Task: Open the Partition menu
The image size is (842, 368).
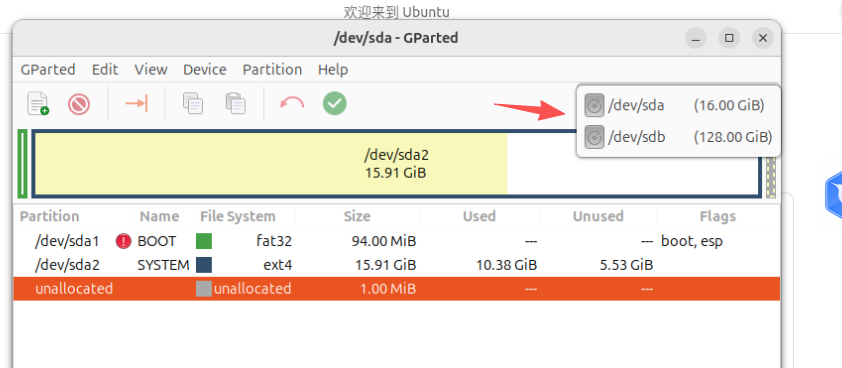Action: [272, 70]
